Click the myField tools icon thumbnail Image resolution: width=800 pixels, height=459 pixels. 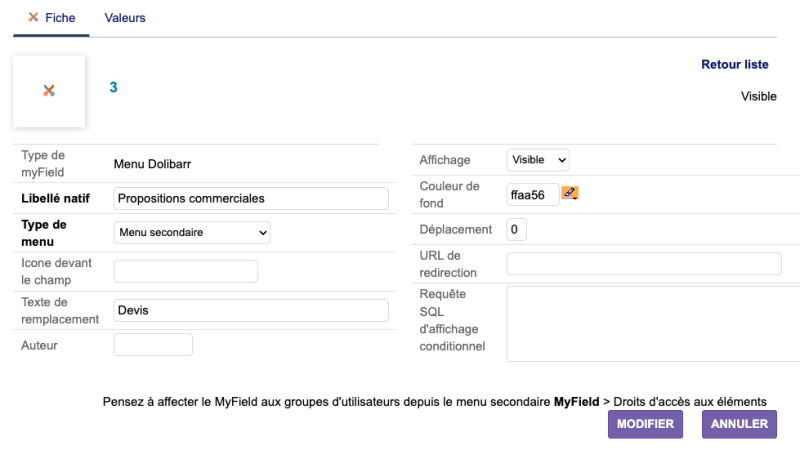click(49, 91)
